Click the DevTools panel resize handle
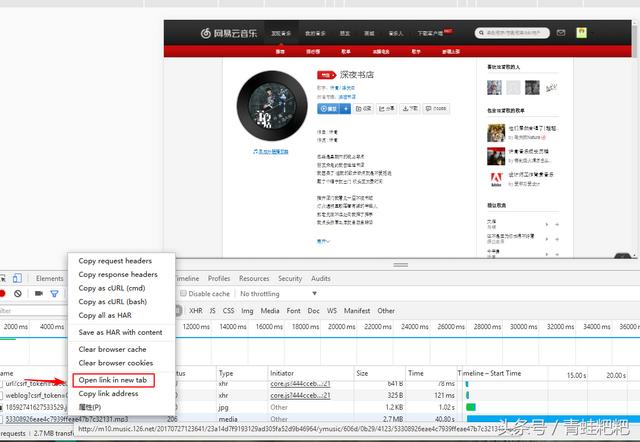 (x=401, y=265)
